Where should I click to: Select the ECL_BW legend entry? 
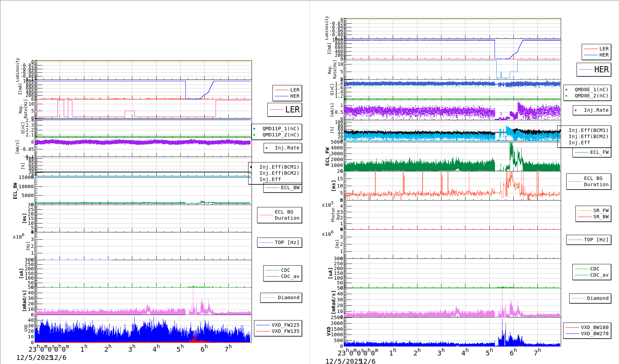(289, 188)
